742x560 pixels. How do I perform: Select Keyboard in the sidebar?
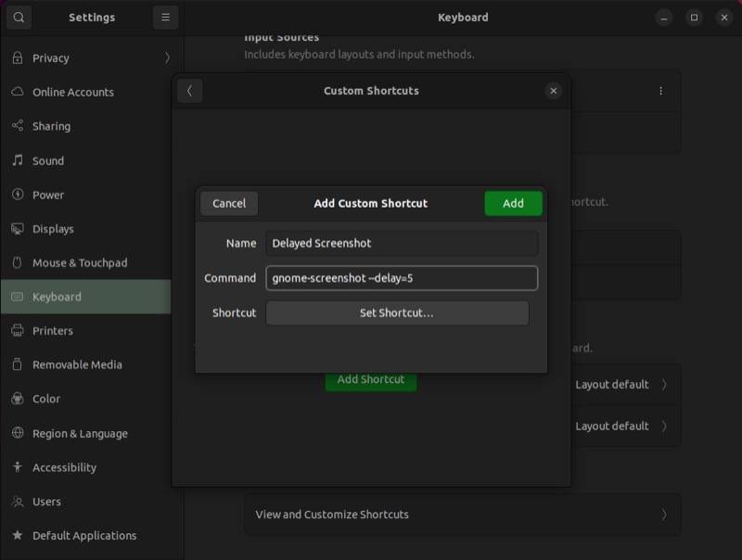[58, 297]
